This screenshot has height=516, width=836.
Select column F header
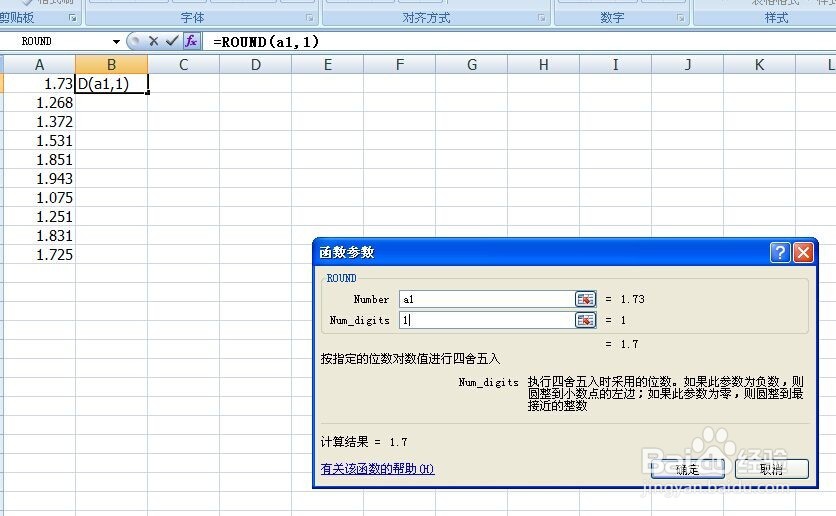[399, 64]
